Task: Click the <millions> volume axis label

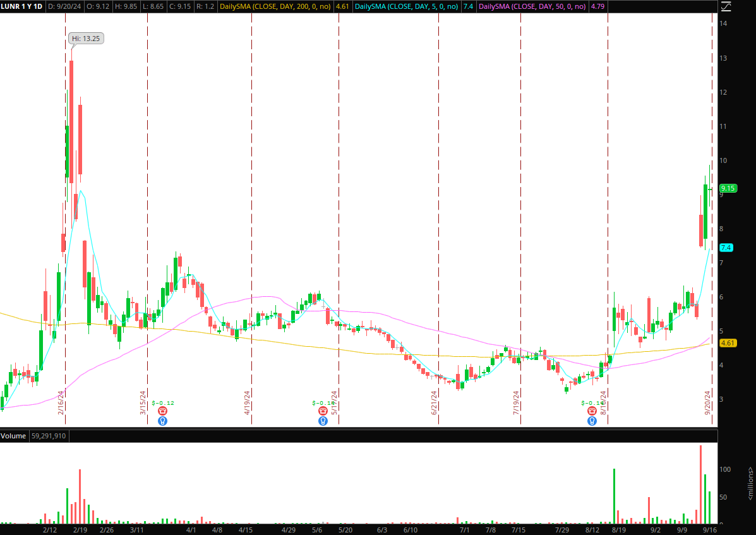Action: tap(751, 483)
